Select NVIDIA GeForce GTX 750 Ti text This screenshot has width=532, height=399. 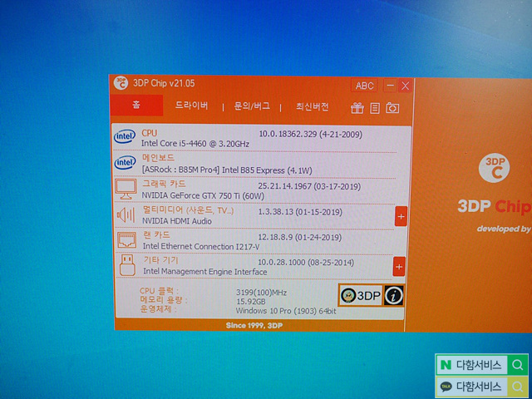point(203,196)
